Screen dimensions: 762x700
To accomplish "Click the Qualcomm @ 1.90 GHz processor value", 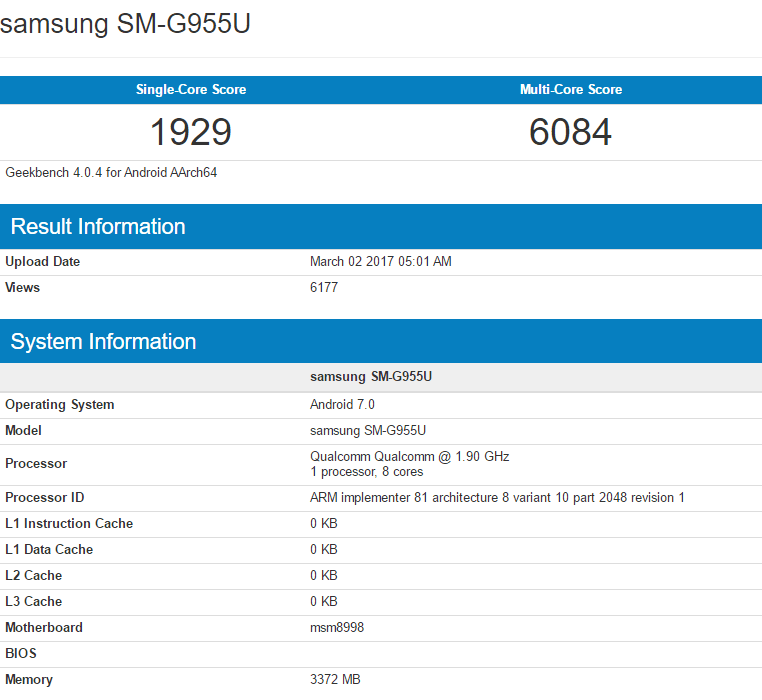I will [x=409, y=456].
